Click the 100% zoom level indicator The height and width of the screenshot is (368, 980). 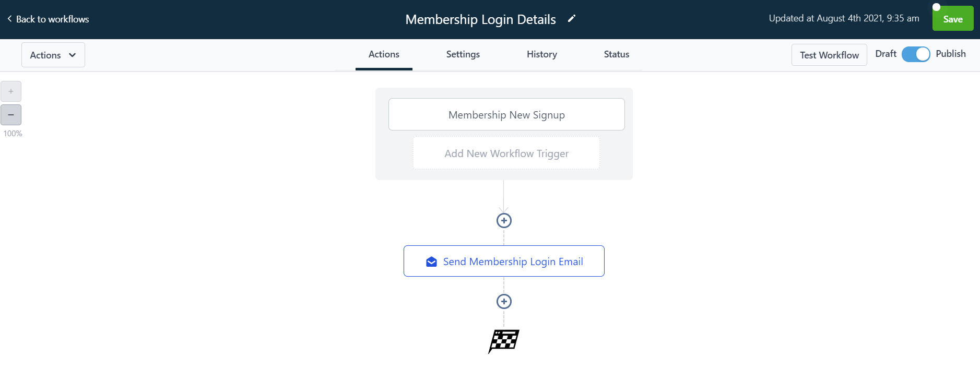13,133
